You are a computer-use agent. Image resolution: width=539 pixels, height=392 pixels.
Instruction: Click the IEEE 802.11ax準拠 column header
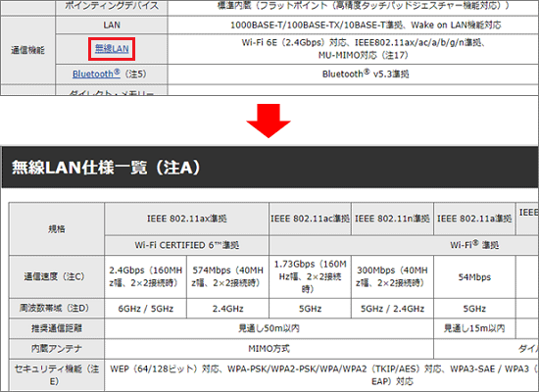click(x=186, y=219)
